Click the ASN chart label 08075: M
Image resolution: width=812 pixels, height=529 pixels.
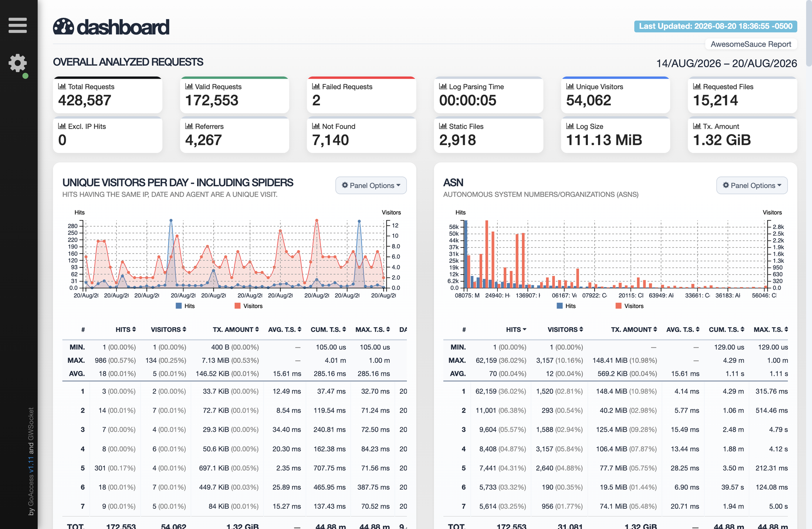pos(467,295)
